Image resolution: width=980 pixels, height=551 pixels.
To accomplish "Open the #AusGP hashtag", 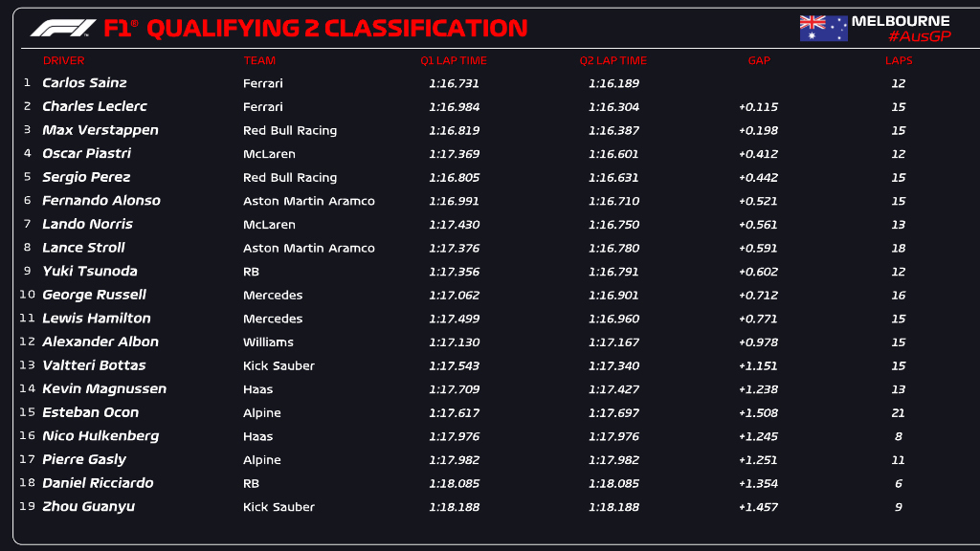I will [x=919, y=36].
